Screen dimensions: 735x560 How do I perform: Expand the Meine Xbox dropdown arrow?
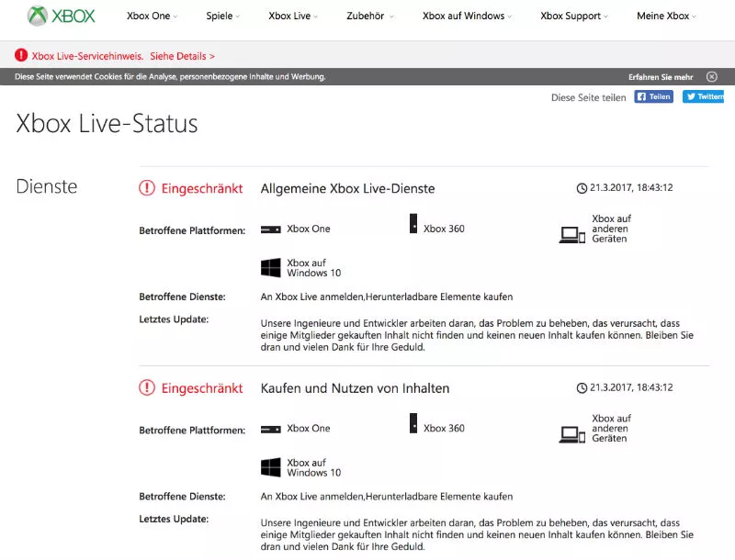point(694,17)
